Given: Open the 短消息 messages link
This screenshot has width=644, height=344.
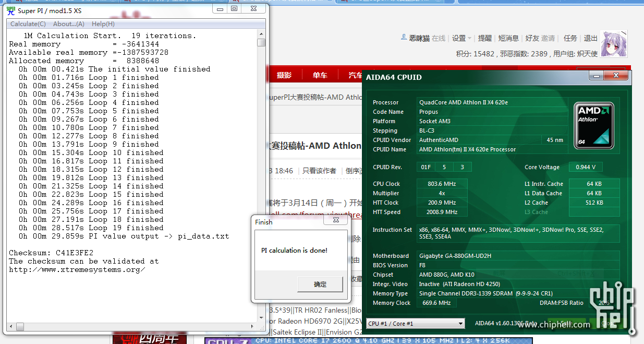Looking at the screenshot, I should [x=508, y=38].
